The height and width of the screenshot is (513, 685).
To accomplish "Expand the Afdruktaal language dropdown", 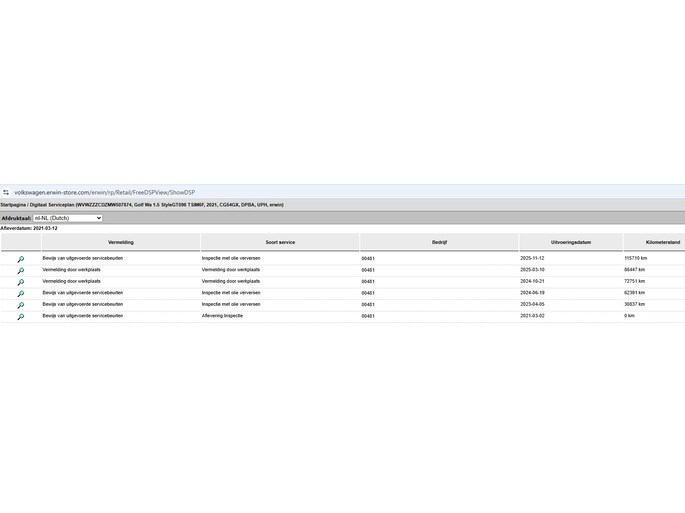I will click(67, 218).
